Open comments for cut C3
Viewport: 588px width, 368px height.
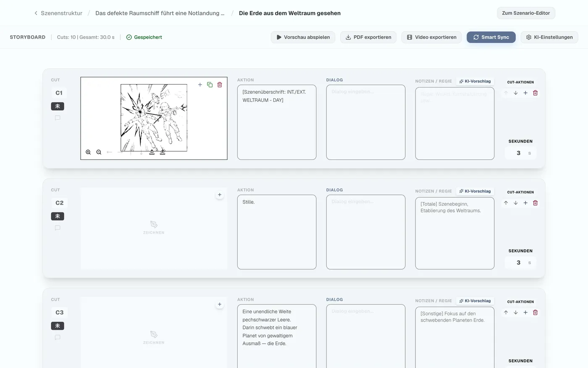click(x=58, y=337)
